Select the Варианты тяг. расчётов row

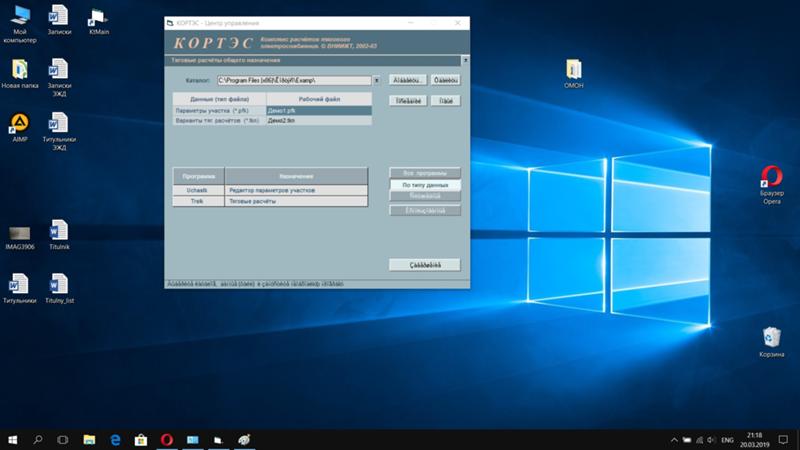[x=219, y=120]
